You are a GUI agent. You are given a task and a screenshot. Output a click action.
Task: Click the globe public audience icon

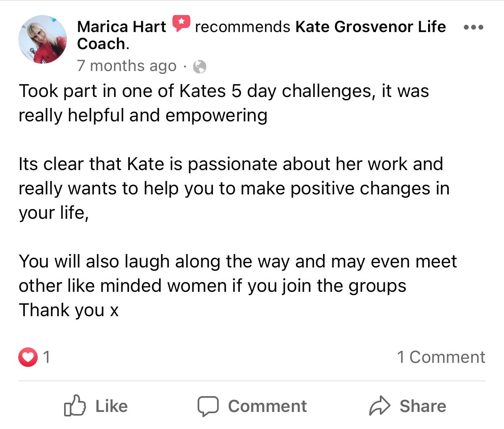199,67
